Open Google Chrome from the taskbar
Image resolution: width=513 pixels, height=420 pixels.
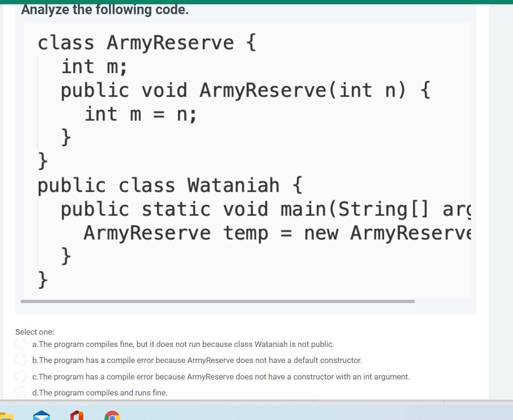tap(112, 415)
